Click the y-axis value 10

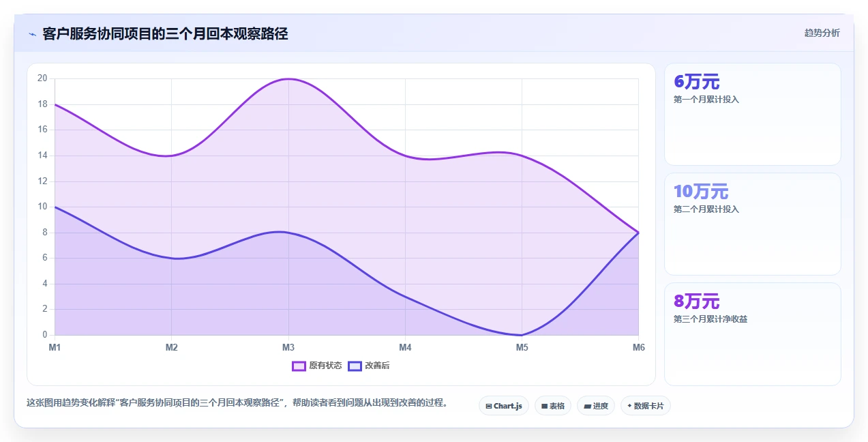(x=42, y=207)
